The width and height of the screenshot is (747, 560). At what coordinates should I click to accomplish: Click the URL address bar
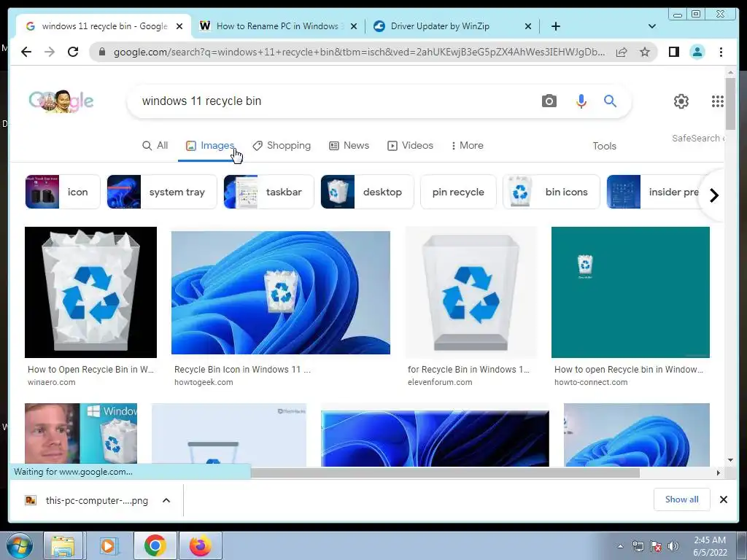(x=359, y=52)
